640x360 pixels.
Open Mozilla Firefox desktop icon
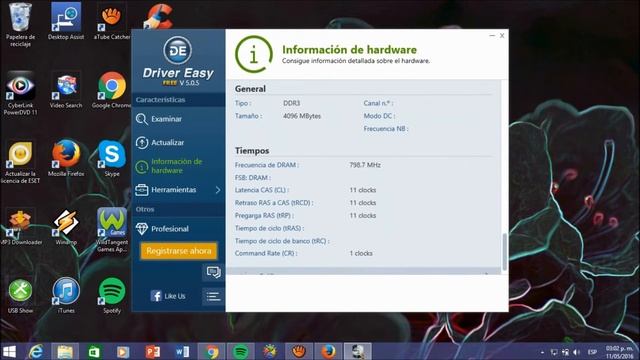pyautogui.click(x=66, y=158)
